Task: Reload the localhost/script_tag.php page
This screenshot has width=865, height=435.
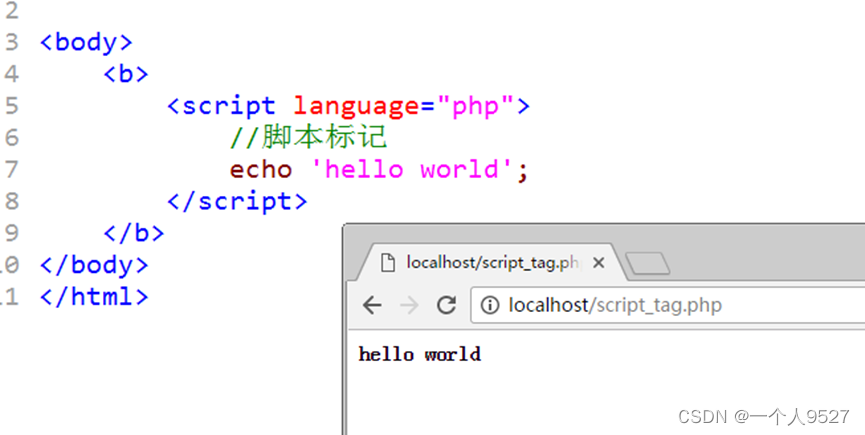Action: (446, 304)
